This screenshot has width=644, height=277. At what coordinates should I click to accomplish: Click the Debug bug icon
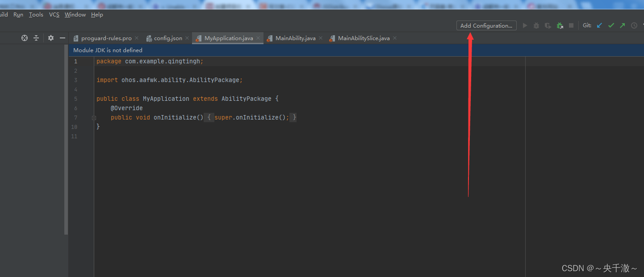pos(536,25)
